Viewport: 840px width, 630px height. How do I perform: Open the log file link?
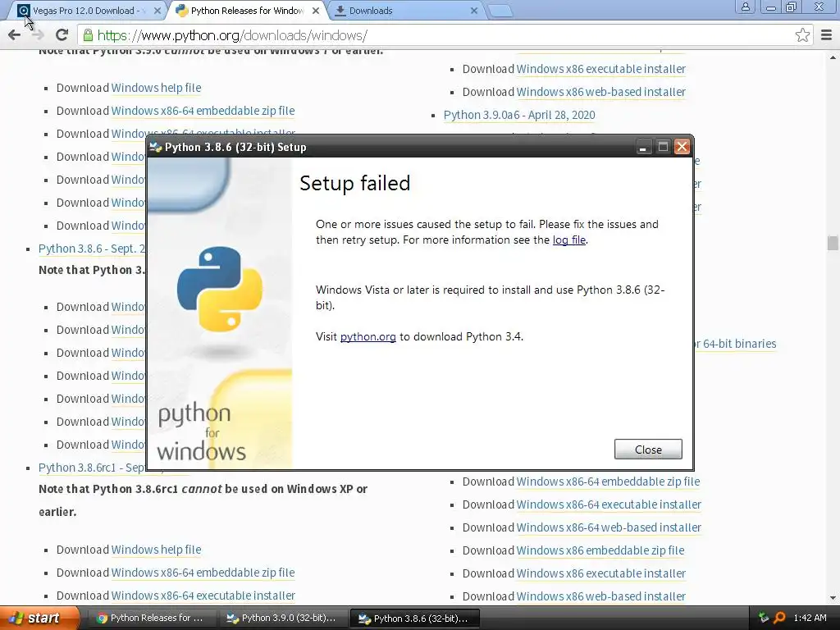click(569, 240)
